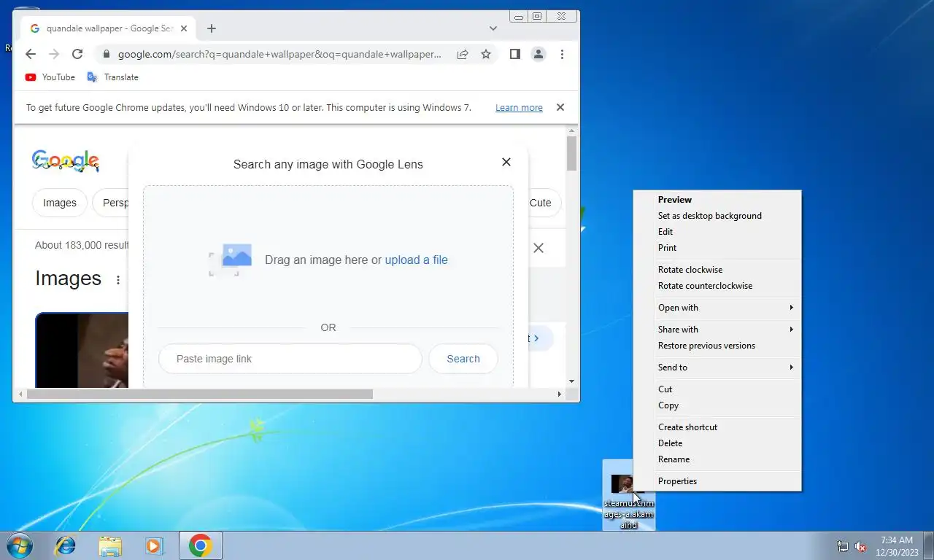Select steamuserimages desktop image file
Viewport: 934px width, 560px height.
(628, 495)
